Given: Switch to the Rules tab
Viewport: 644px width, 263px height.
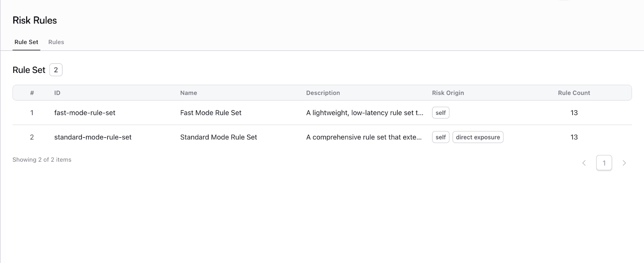Looking at the screenshot, I should coord(56,42).
